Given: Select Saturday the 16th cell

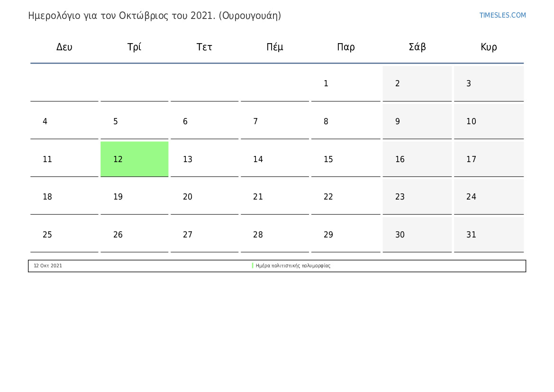Looking at the screenshot, I should (x=417, y=159).
